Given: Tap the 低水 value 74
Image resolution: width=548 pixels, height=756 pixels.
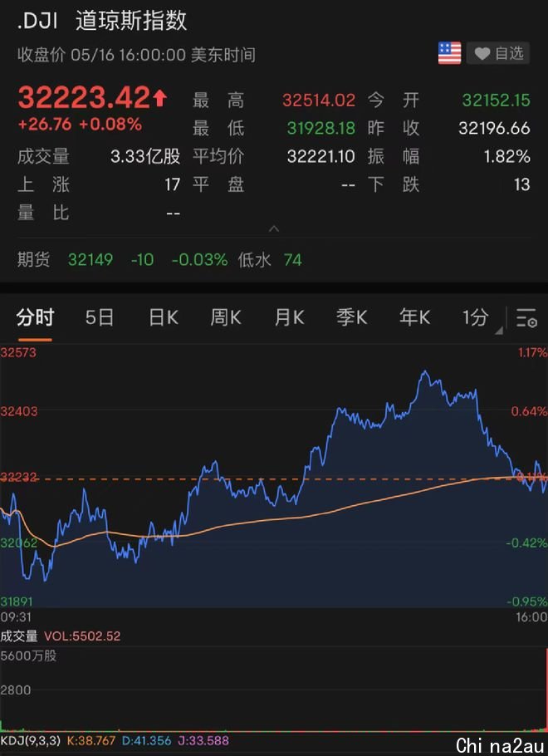Looking at the screenshot, I should tap(292, 260).
